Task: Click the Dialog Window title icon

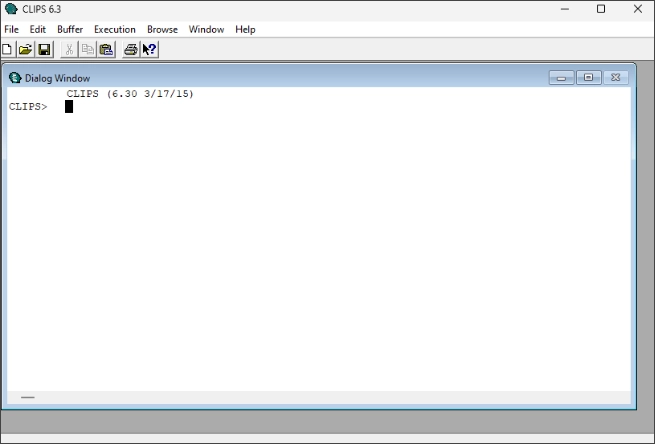Action: [15, 78]
